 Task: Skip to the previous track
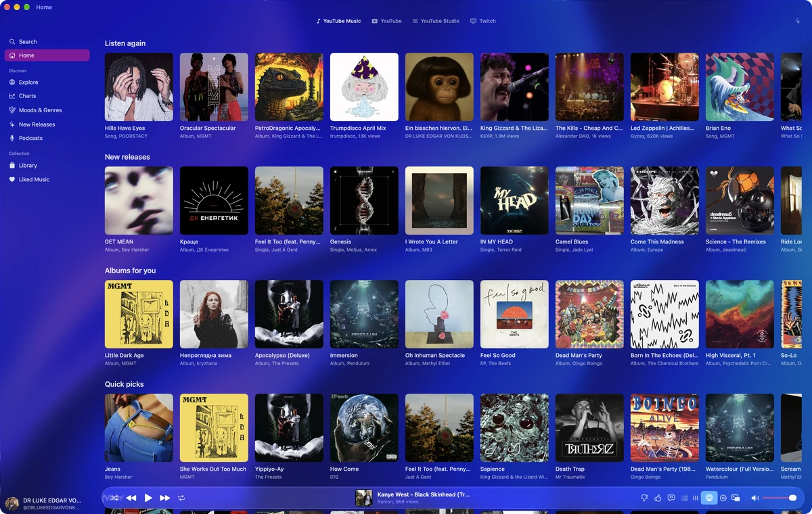click(x=131, y=498)
